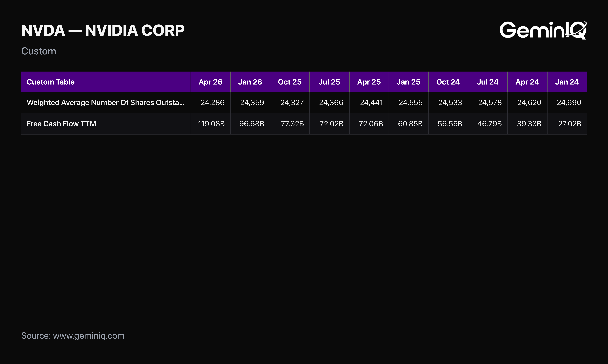This screenshot has height=364, width=608.
Task: Select the Oct 25 column header
Action: coord(290,82)
